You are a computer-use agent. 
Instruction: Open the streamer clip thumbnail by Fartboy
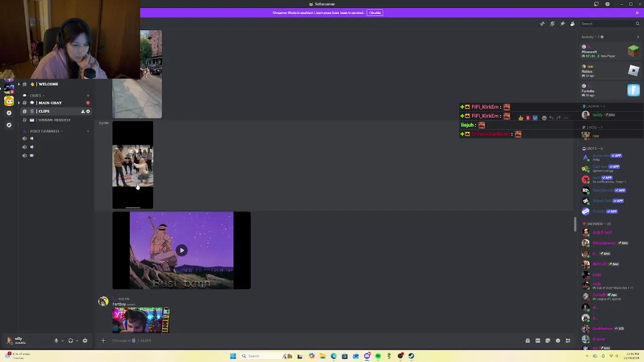(141, 320)
